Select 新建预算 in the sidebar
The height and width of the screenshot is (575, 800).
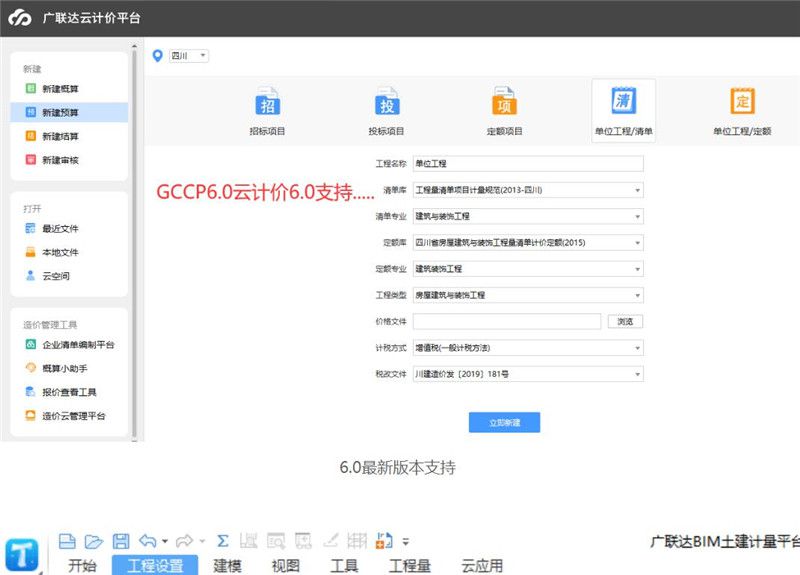point(69,112)
